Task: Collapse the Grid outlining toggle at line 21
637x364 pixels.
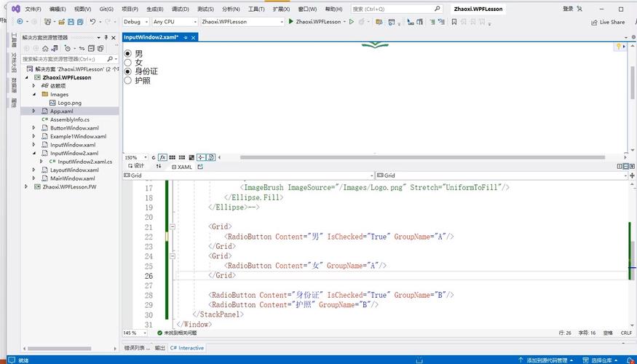Action: click(x=173, y=226)
